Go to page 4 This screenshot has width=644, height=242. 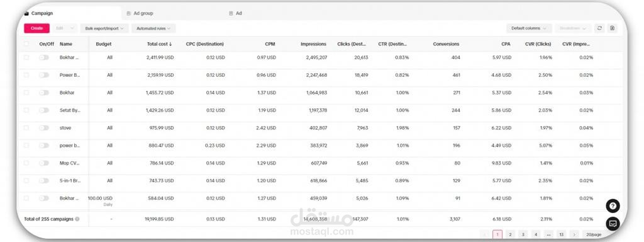536,234
